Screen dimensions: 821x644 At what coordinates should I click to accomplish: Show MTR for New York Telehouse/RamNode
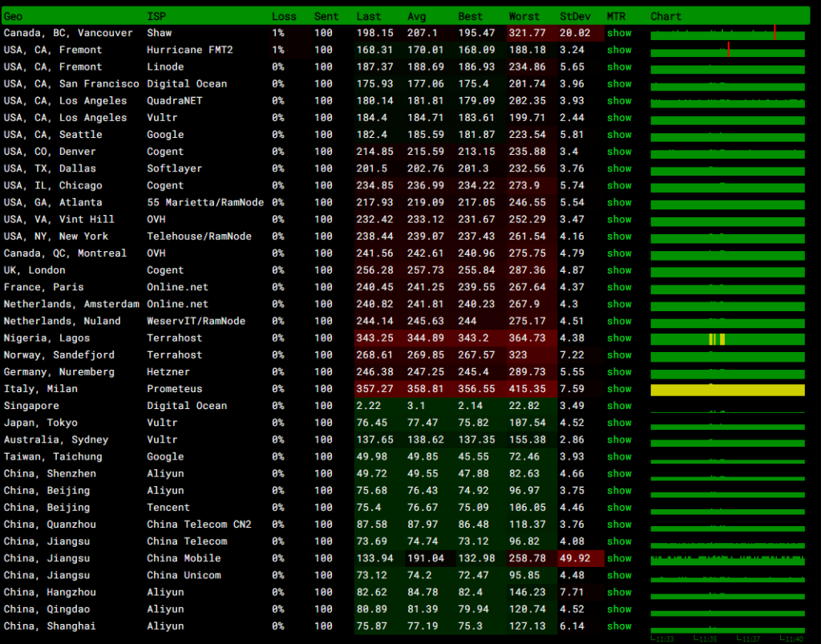(x=620, y=236)
